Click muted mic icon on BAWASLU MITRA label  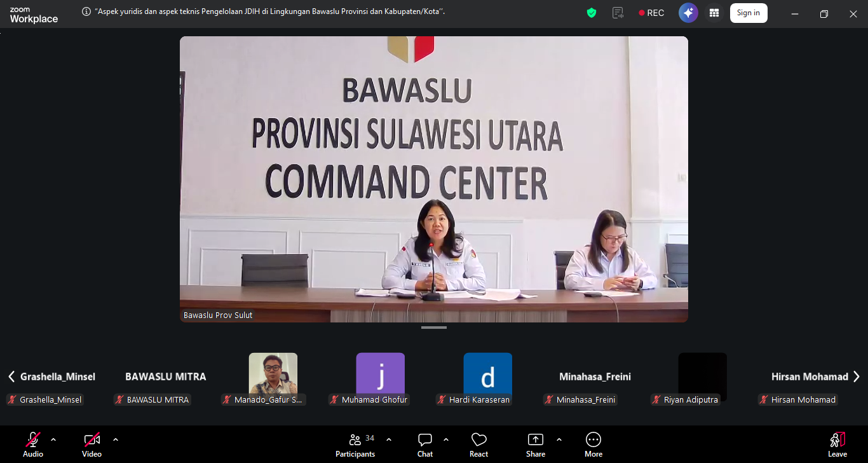pos(119,399)
